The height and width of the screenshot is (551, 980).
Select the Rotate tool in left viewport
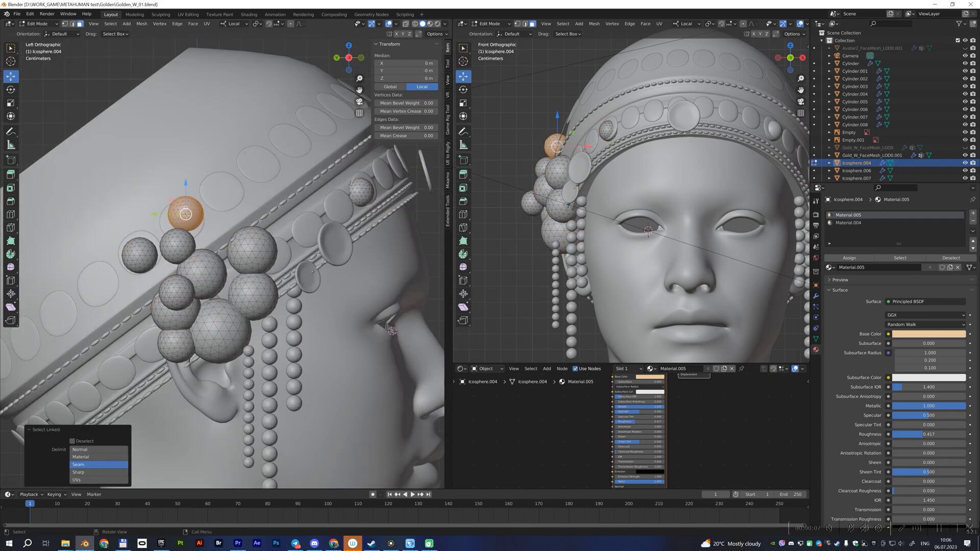click(x=11, y=90)
